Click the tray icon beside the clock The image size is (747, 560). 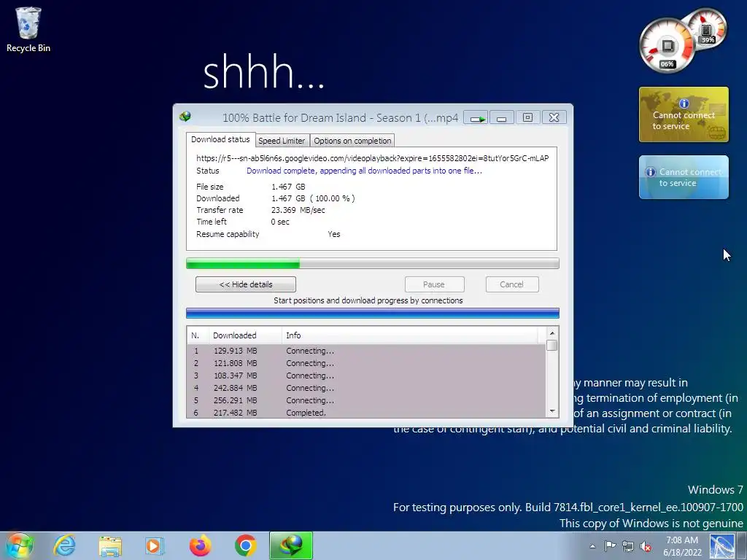[722, 545]
